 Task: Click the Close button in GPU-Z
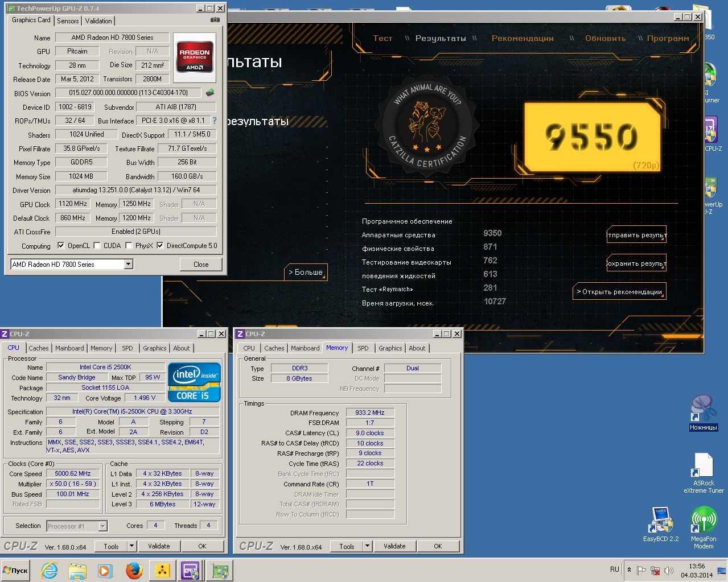pyautogui.click(x=201, y=264)
